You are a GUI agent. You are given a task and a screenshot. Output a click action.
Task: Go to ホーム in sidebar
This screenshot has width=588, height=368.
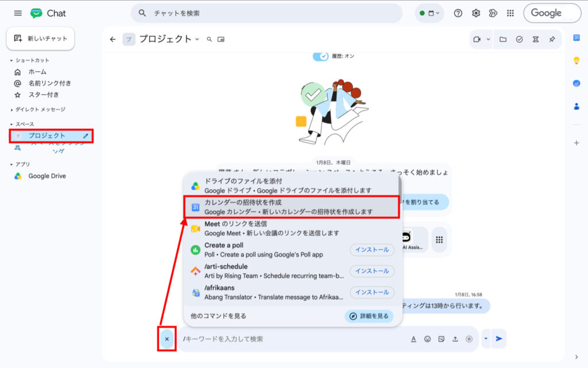coord(37,72)
